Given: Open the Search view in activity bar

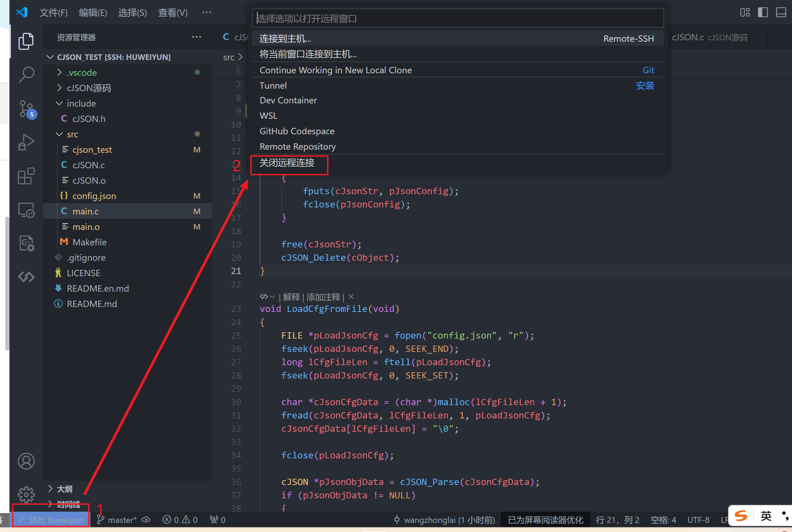Looking at the screenshot, I should [26, 75].
